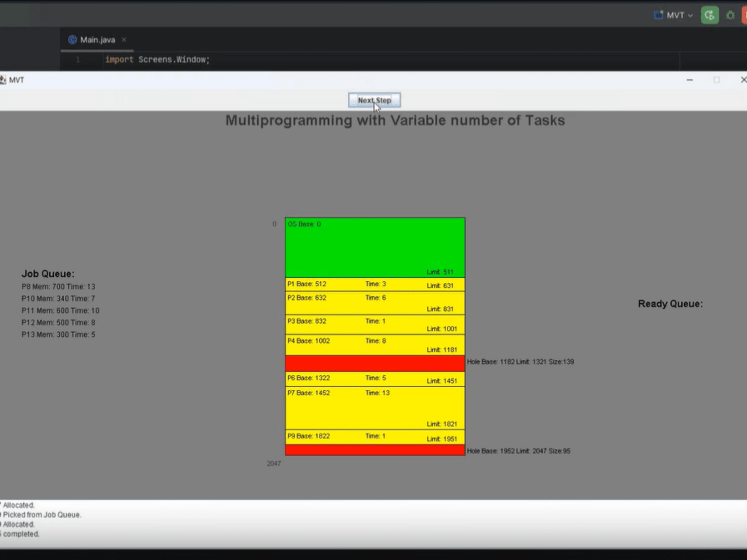Click 'P13 Mem: 300 Time: 5' in Job Queue
This screenshot has height=560, width=747.
pyautogui.click(x=58, y=335)
